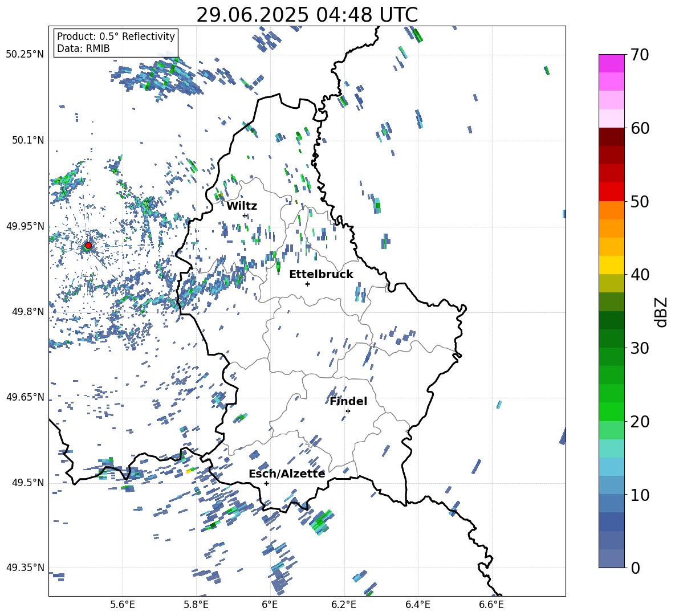Click the 49.65°N latitude label
The height and width of the screenshot is (616, 675).
coord(25,397)
